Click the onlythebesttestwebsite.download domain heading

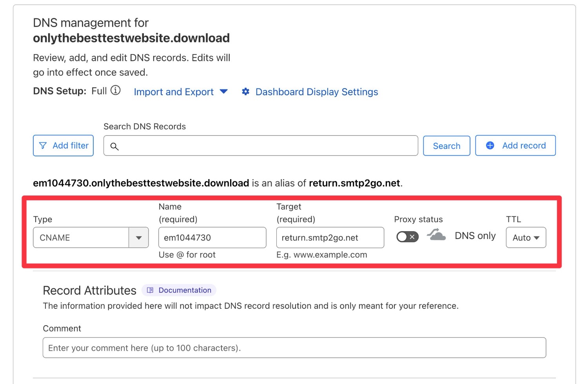coord(131,38)
